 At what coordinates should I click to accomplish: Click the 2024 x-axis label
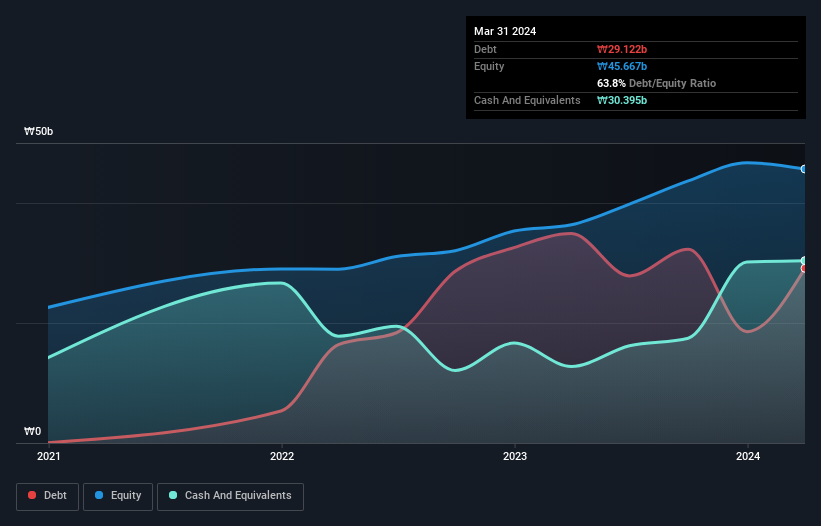click(748, 456)
